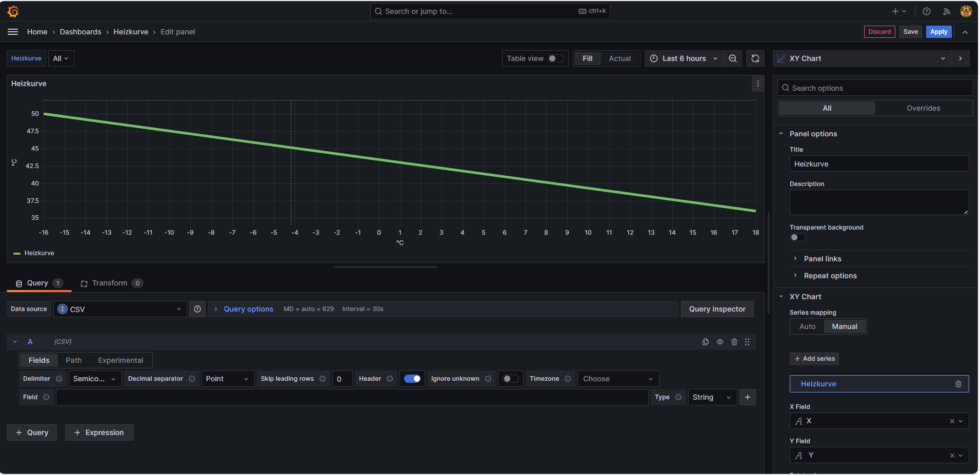Expand the Panel links section
The height and width of the screenshot is (475, 980).
pos(822,259)
